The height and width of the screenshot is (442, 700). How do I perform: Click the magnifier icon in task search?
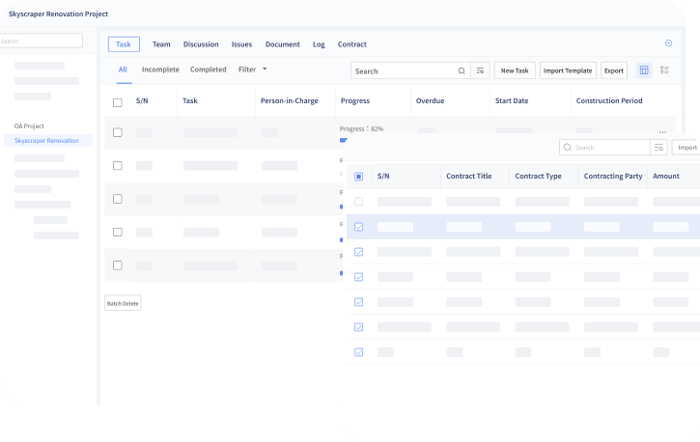(462, 71)
